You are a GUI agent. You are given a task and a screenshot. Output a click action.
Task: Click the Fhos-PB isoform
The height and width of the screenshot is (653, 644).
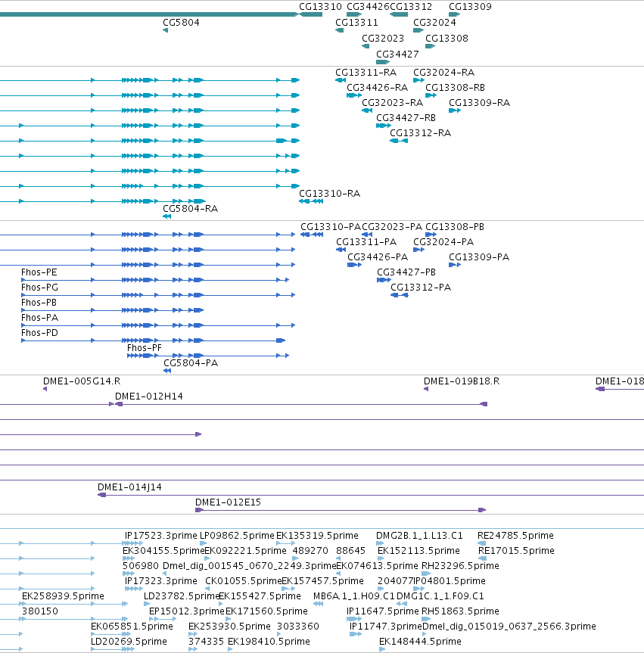39,303
